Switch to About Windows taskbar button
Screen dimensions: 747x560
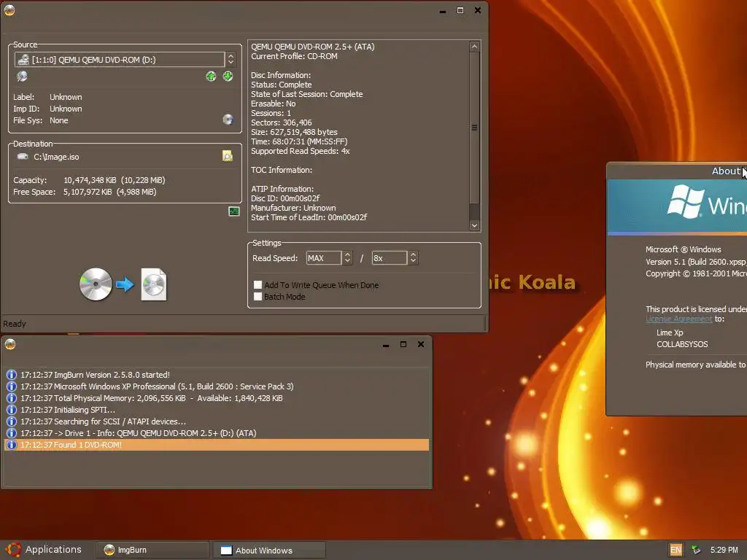(x=269, y=550)
